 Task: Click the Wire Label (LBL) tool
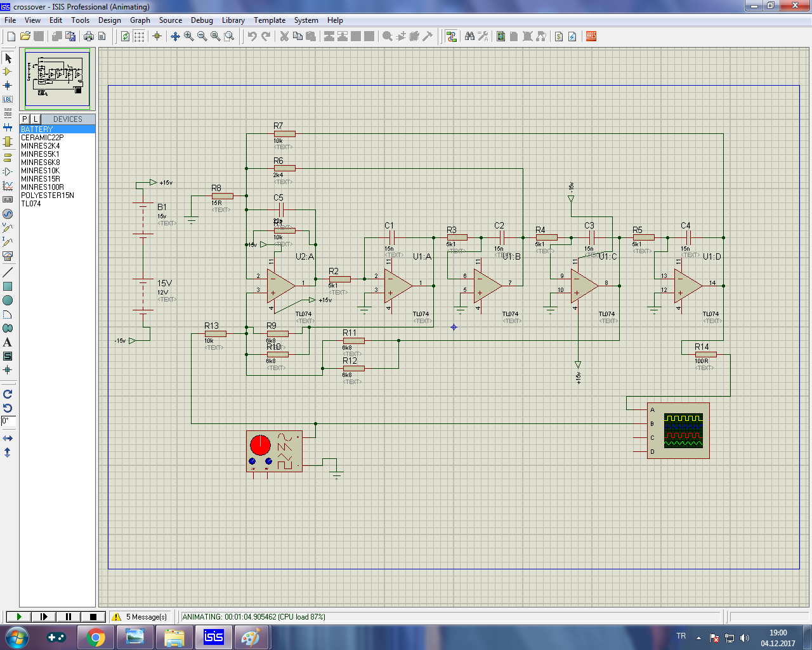8,100
